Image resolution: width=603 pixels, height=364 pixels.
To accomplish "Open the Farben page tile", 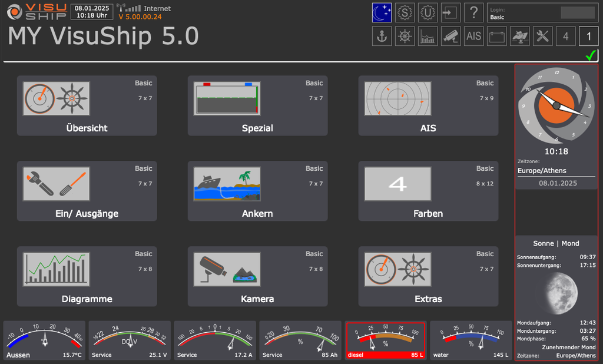I will (x=429, y=191).
